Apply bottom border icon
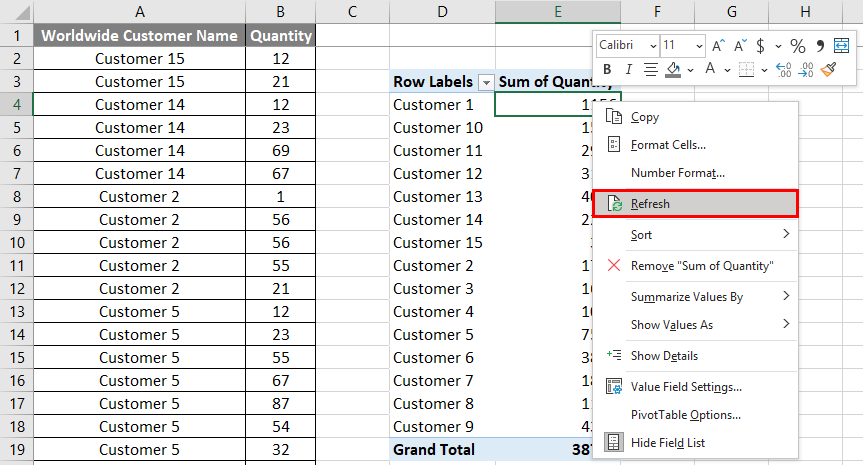The width and height of the screenshot is (863, 465). (746, 69)
